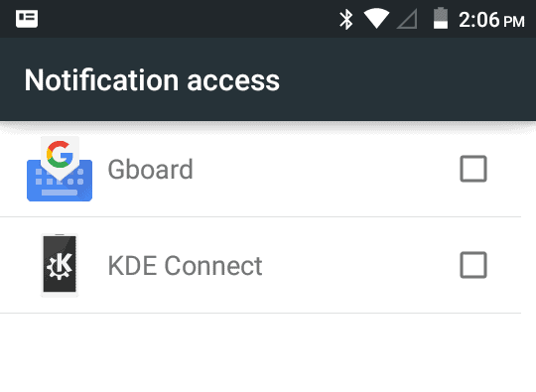Tap the Wi-Fi signal icon
The height and width of the screenshot is (392, 536).
[x=376, y=19]
